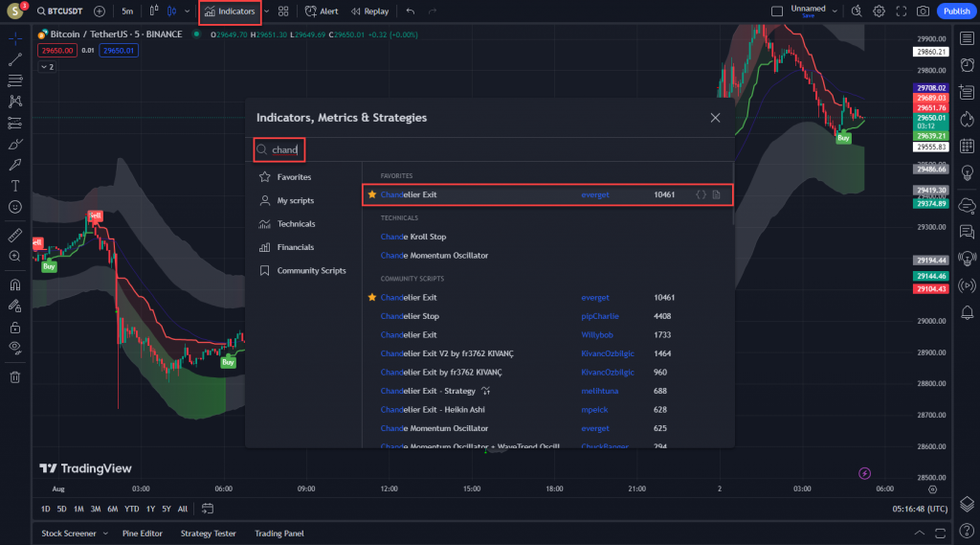This screenshot has height=545, width=980.
Task: Expand the bottom panel chevron
Action: pos(920,534)
